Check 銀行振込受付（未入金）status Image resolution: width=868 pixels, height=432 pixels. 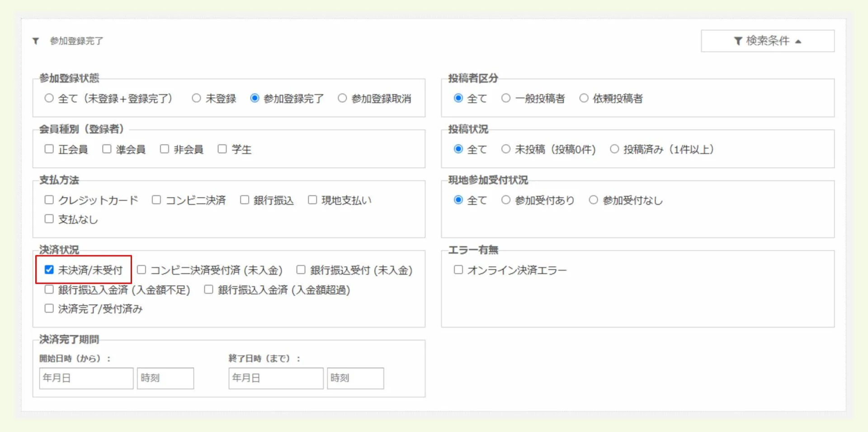click(x=301, y=269)
